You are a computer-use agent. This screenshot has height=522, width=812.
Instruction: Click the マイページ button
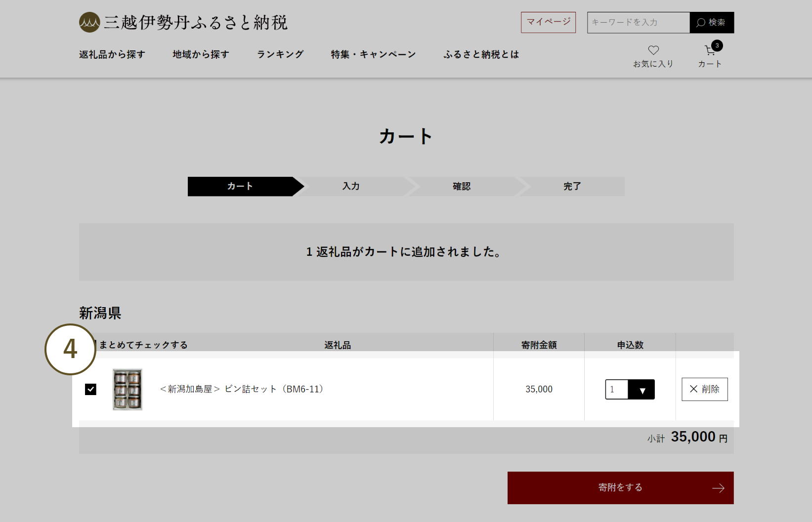[x=548, y=22]
